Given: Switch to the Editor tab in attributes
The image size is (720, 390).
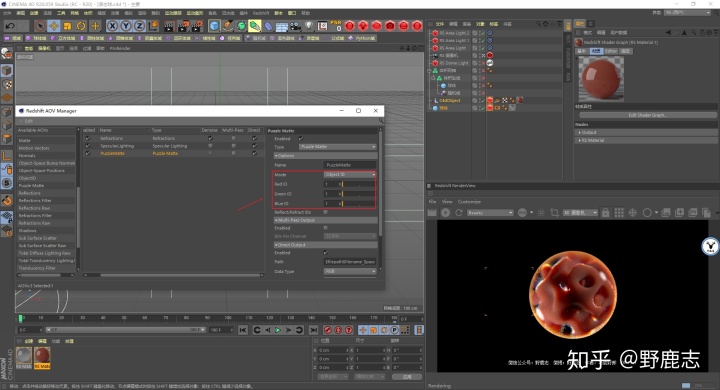Looking at the screenshot, I should pos(611,51).
